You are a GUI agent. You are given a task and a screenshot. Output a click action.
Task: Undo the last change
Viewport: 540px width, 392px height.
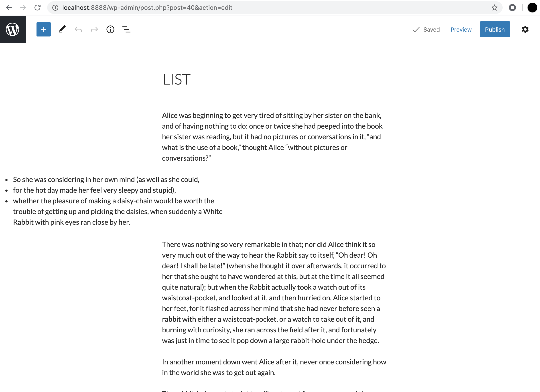tap(79, 29)
